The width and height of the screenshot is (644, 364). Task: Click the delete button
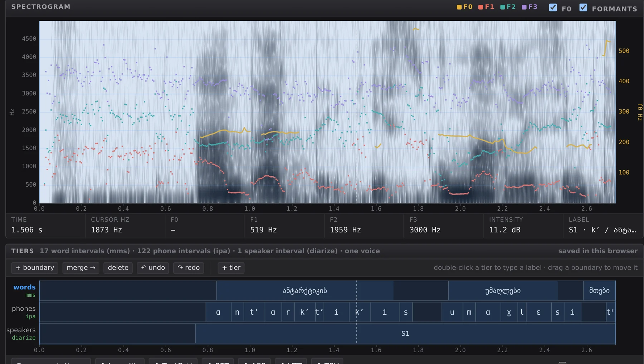coord(118,268)
